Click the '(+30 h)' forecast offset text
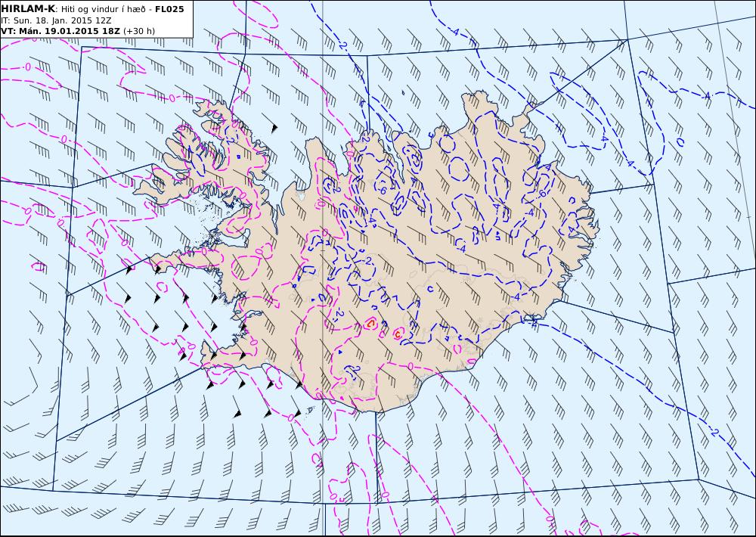This screenshot has width=756, height=537. coord(139,31)
